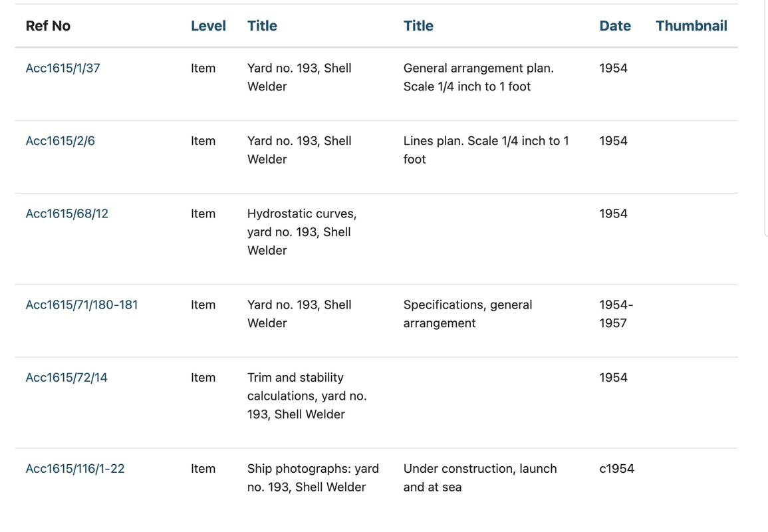Open record Acc1615/2/6
This screenshot has width=768, height=532.
pos(60,141)
